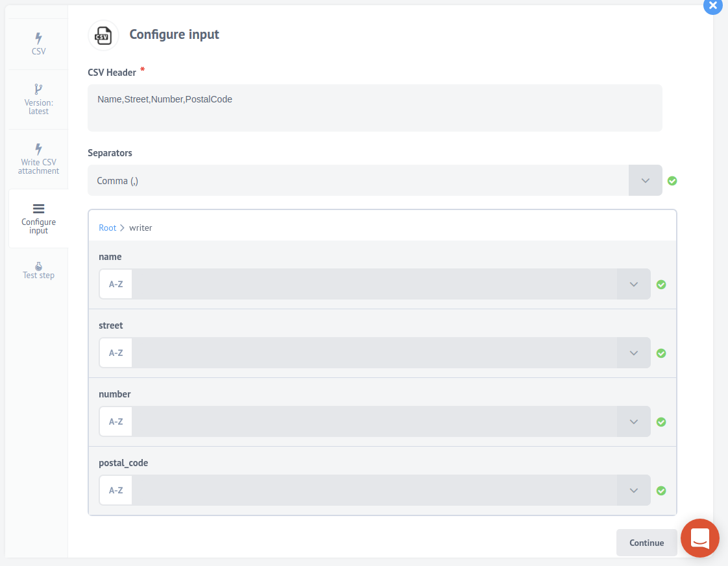Click the name field input

pos(374,284)
